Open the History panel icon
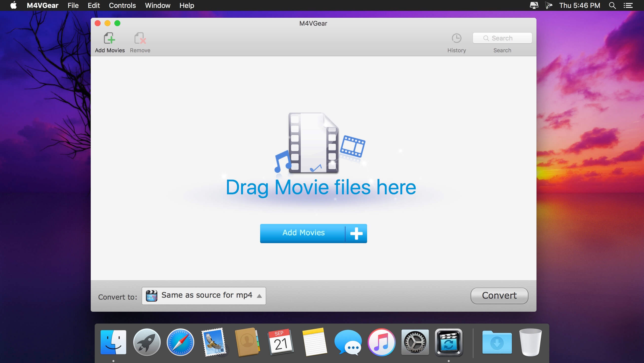Image resolution: width=644 pixels, height=363 pixels. [x=457, y=38]
